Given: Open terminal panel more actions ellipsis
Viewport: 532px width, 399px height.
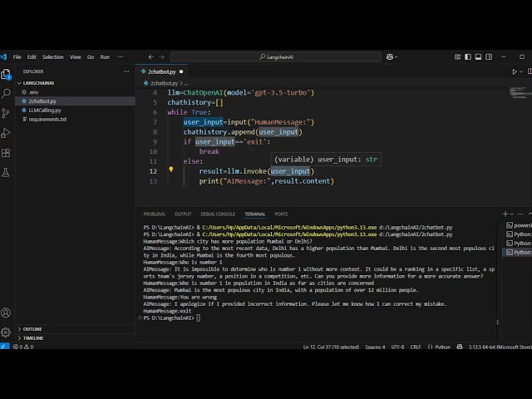Looking at the screenshot, I should pos(520,214).
